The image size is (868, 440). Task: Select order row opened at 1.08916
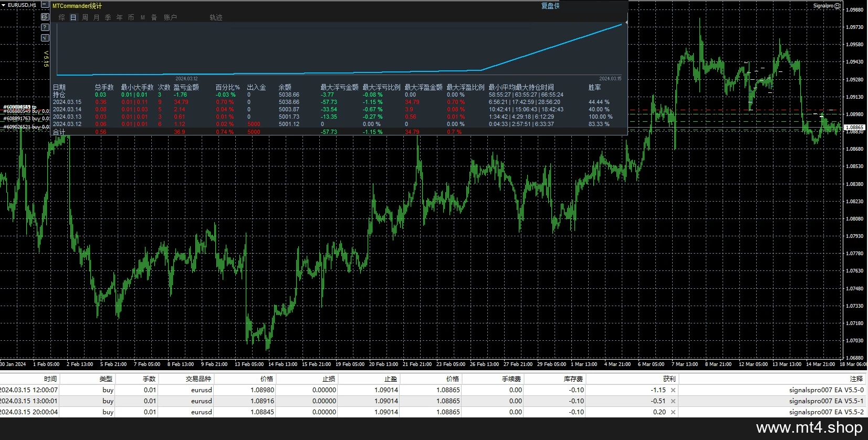pyautogui.click(x=434, y=401)
